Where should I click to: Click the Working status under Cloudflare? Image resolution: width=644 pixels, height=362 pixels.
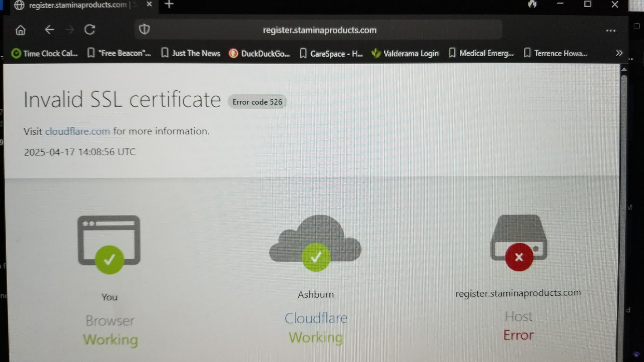point(316,337)
